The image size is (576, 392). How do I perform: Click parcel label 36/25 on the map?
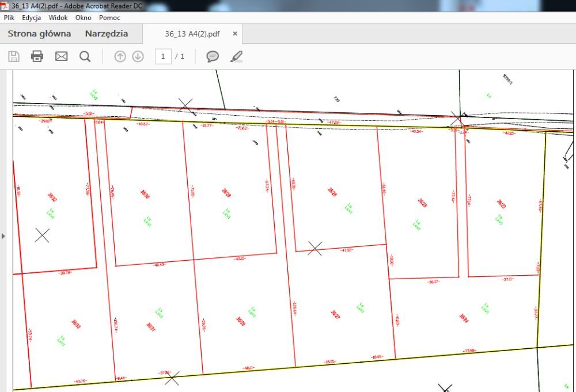tap(422, 203)
